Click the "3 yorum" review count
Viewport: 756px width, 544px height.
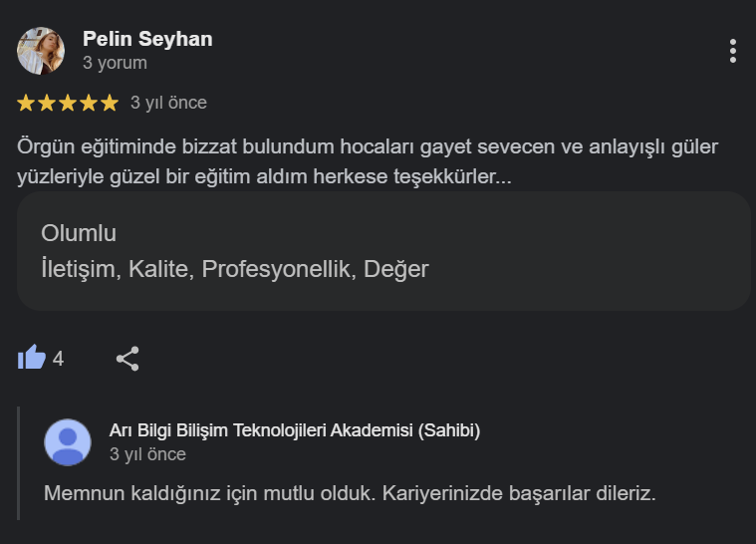tap(115, 63)
